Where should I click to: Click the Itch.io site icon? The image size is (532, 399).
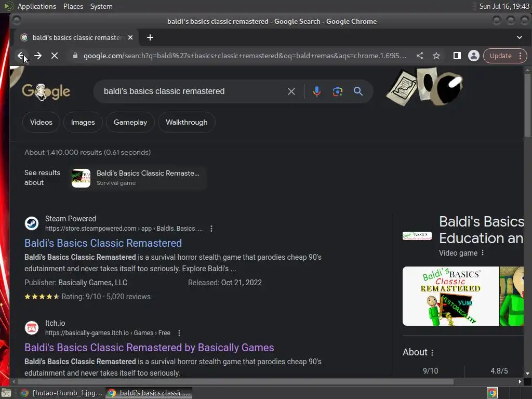coord(32,328)
